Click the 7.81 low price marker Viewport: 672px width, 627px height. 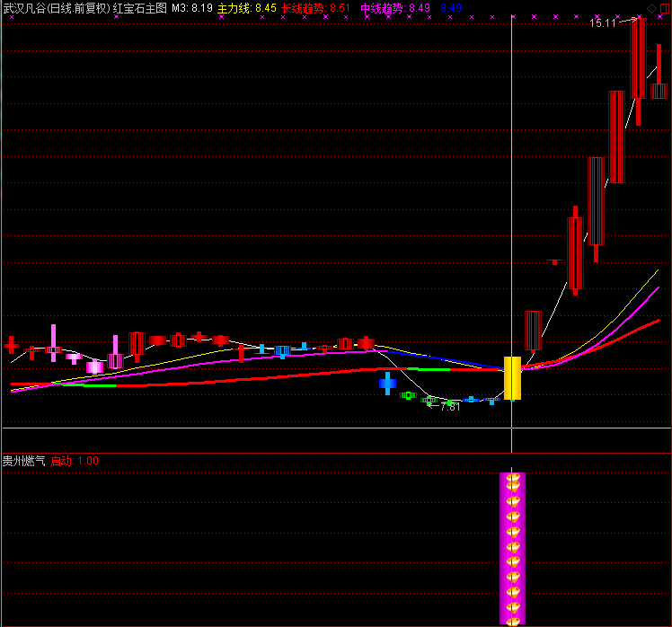click(449, 407)
